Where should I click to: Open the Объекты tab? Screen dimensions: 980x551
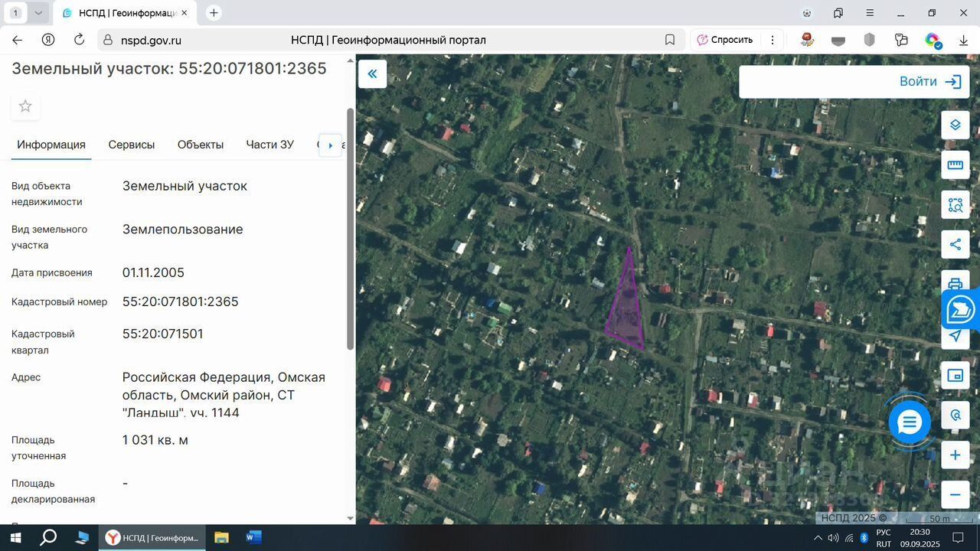201,145
